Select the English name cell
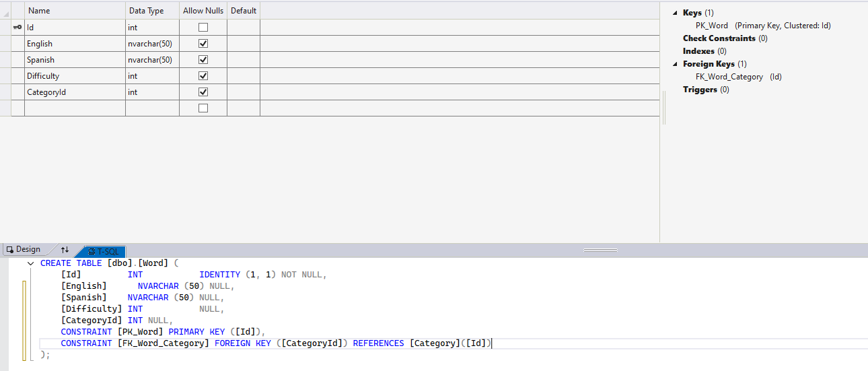This screenshot has width=868, height=371. click(75, 44)
